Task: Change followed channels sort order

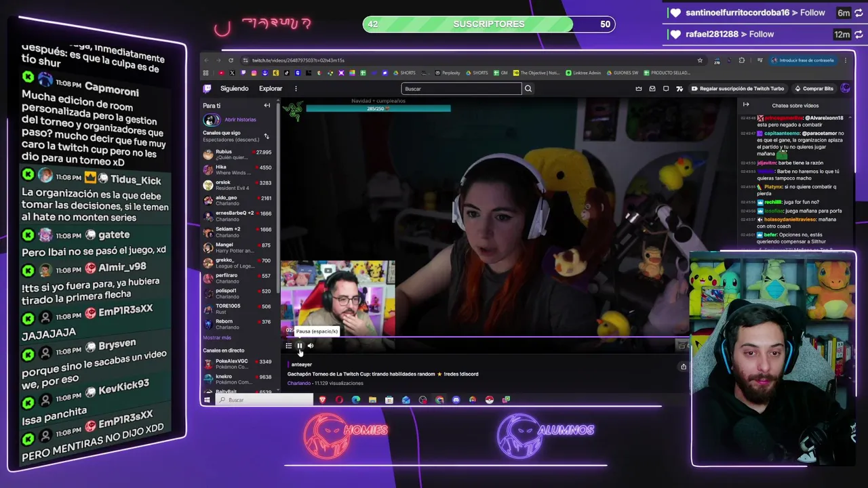Action: pos(267,136)
